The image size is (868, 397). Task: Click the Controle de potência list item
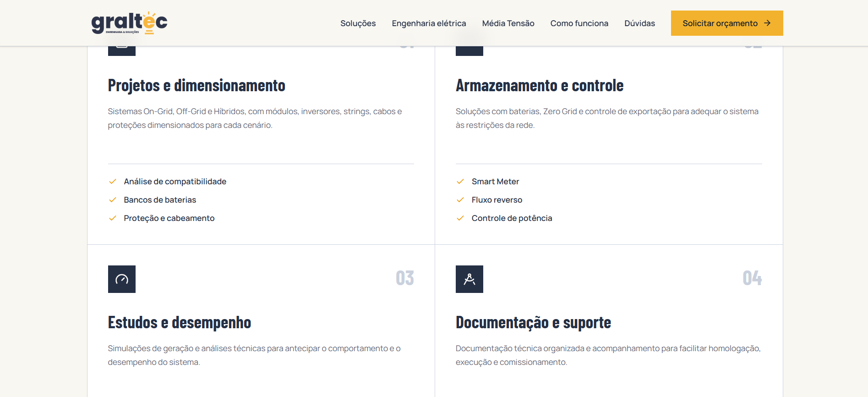click(512, 218)
